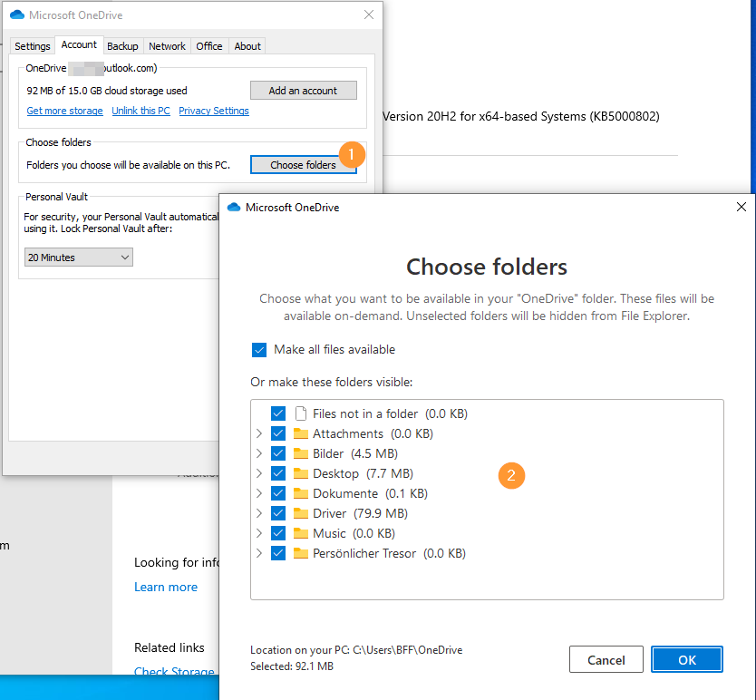Select the Driver (79.9 MB) row text
756x700 pixels.
[360, 513]
